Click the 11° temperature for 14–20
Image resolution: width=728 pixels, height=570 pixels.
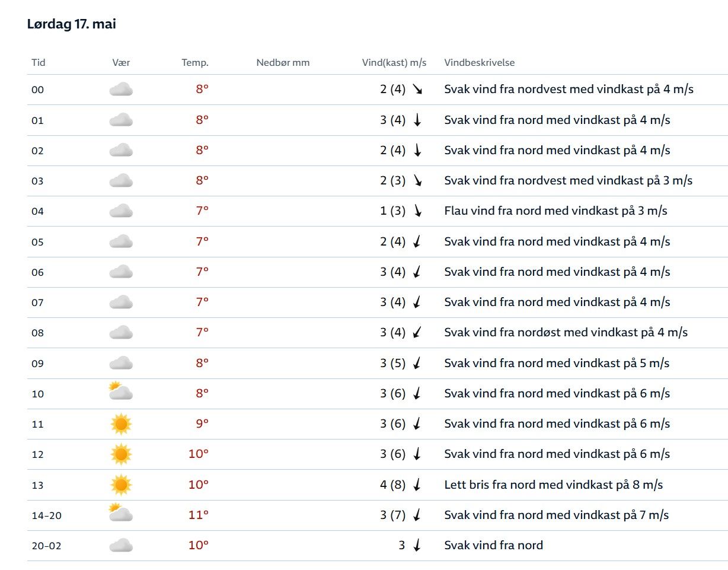coord(198,514)
